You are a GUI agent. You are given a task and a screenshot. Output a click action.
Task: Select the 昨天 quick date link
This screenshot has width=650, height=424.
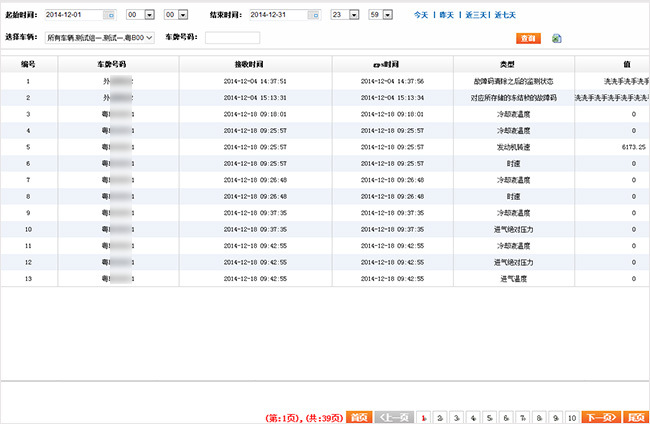click(446, 15)
